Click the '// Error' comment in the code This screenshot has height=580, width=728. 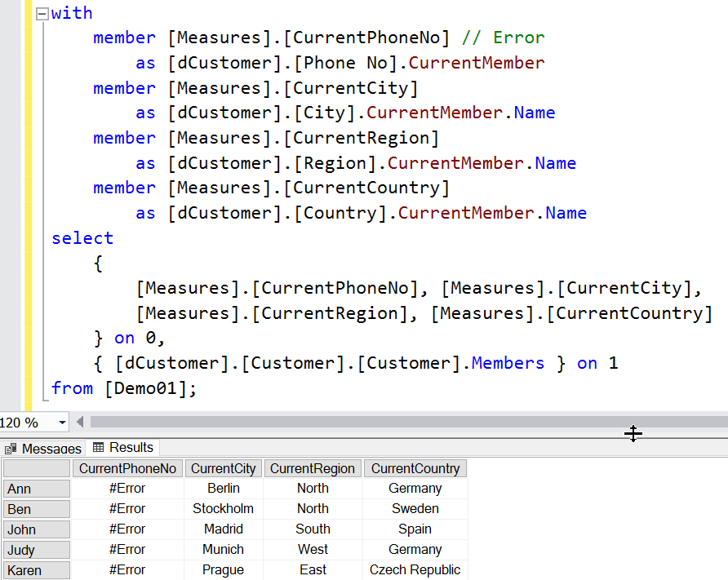point(503,38)
